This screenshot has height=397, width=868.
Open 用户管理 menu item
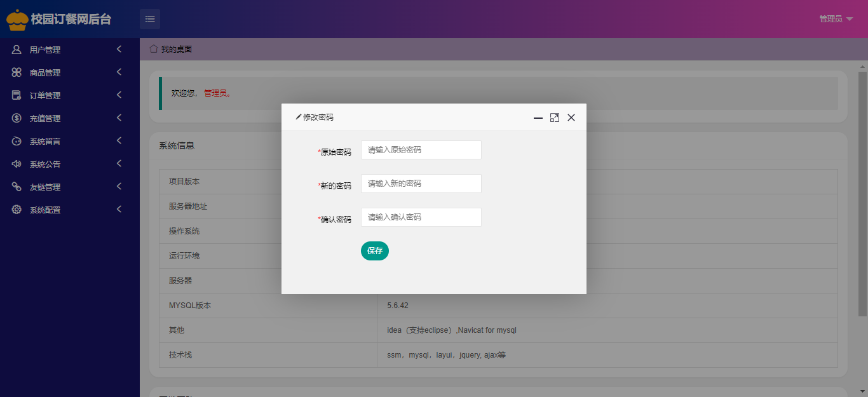tap(70, 50)
